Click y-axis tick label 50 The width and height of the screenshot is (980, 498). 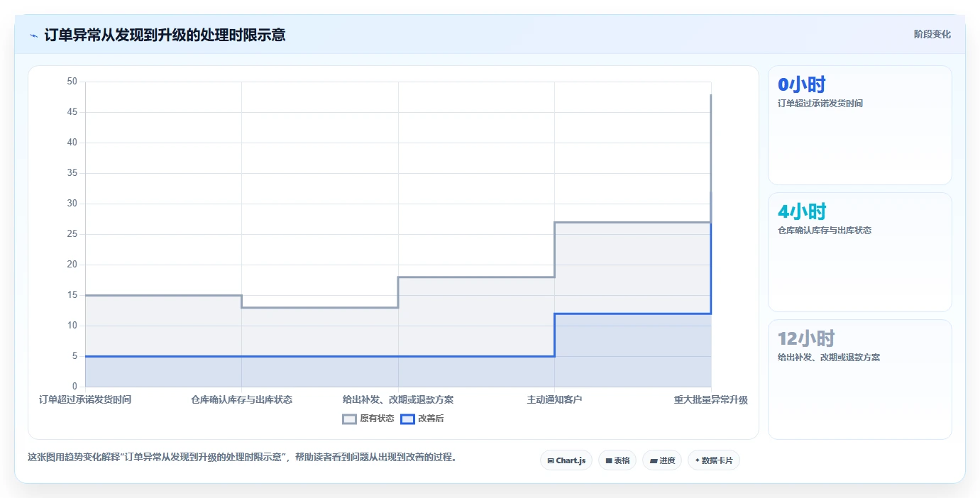72,82
